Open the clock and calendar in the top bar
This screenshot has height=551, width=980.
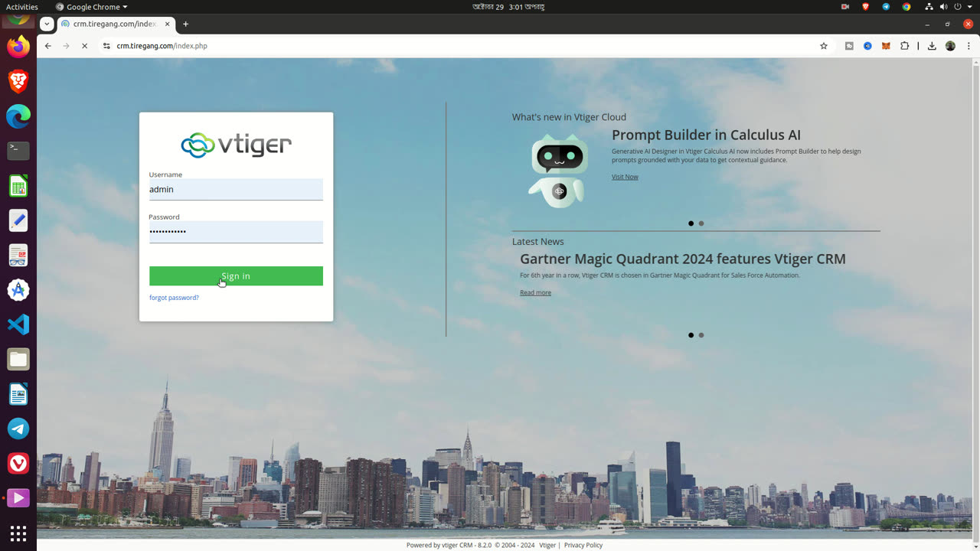(x=508, y=7)
